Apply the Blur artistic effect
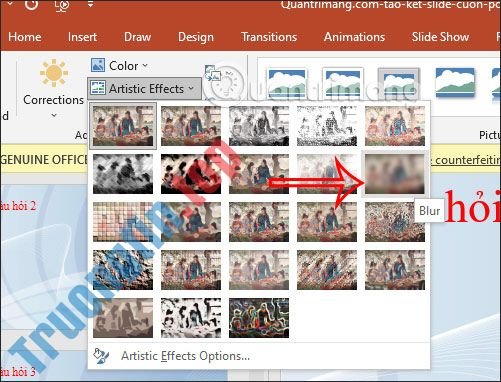This screenshot has width=501, height=382. [395, 174]
